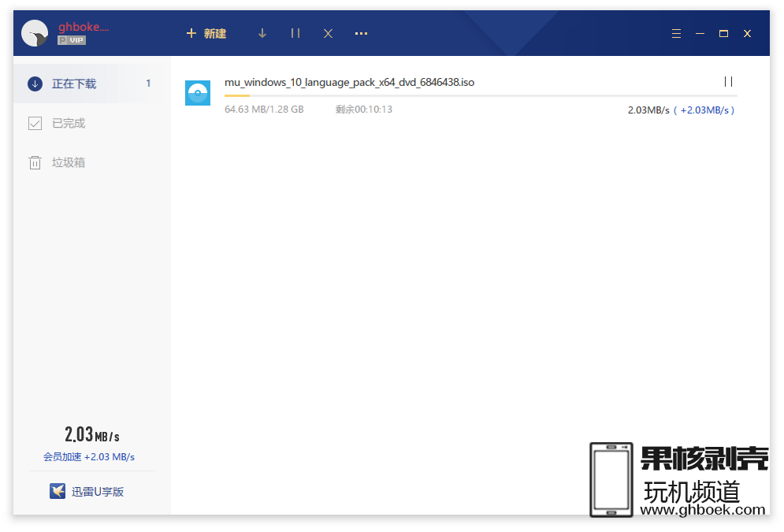Click the 迅雷U享版 label
The height and width of the screenshot is (532, 784).
click(x=98, y=492)
